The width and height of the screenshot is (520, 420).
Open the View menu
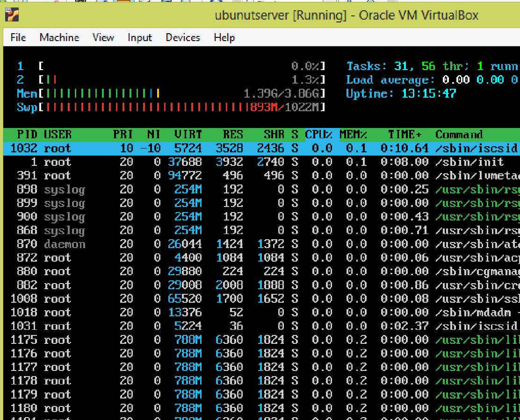pos(103,37)
